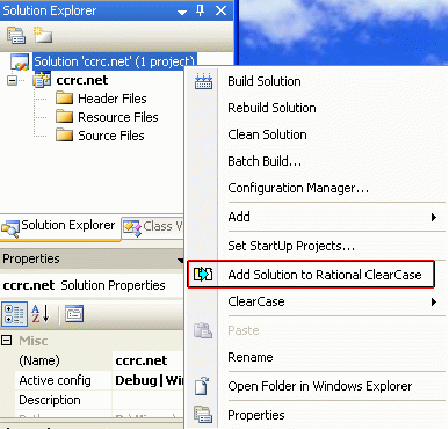Open Configuration Manager
This screenshot has width=448, height=429.
pos(299,188)
